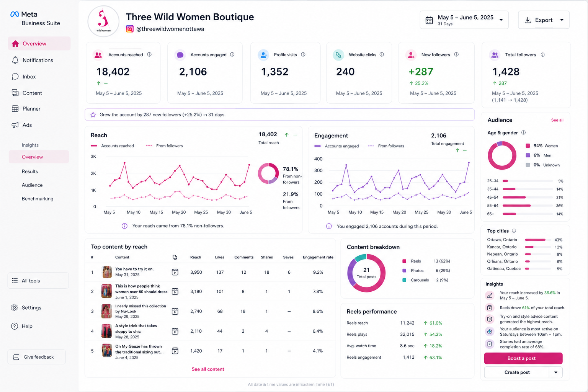
Task: Click 'A style trick that takes sloppy to chic'
Action: [136, 328]
